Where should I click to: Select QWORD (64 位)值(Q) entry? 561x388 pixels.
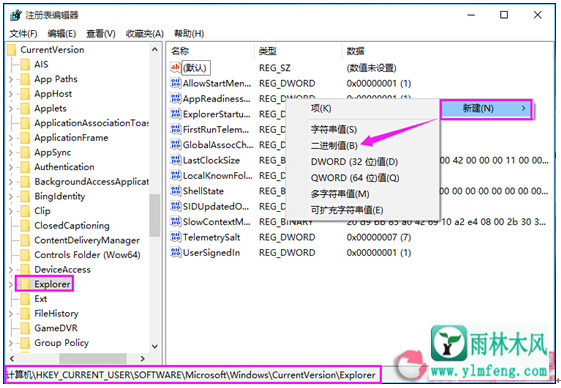coord(355,178)
